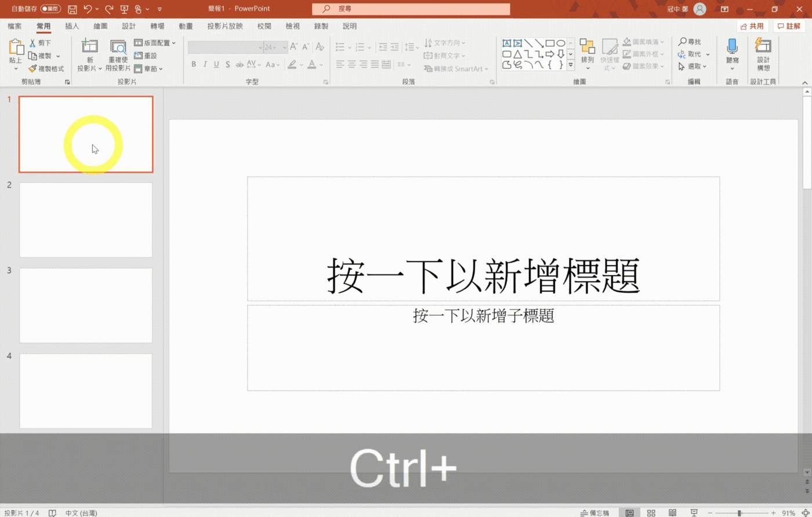Click the text highlight color swatch
The width and height of the screenshot is (812, 517).
point(293,64)
